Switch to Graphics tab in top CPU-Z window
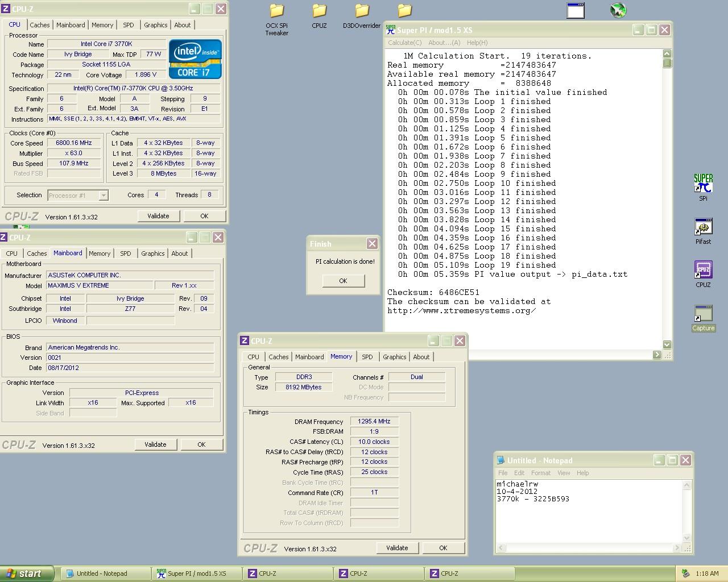 pos(155,25)
